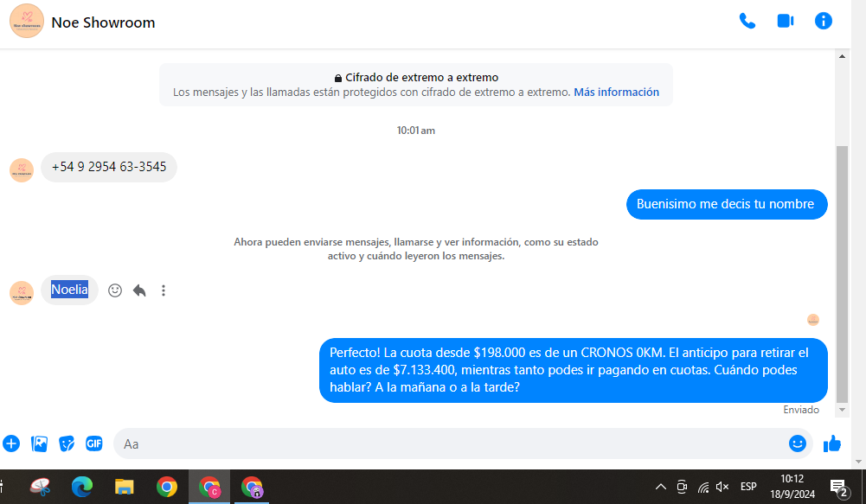Click outer page scrollbar down arrow
The width and height of the screenshot is (866, 504).
(858, 462)
